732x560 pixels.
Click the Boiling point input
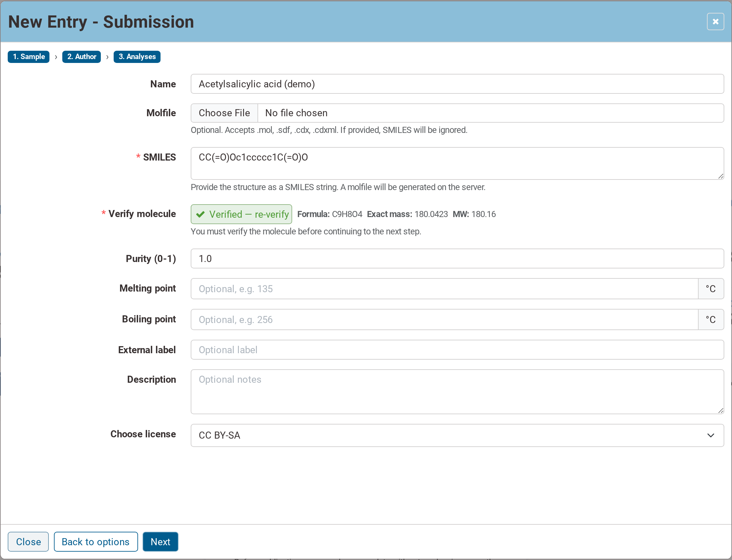(x=444, y=319)
